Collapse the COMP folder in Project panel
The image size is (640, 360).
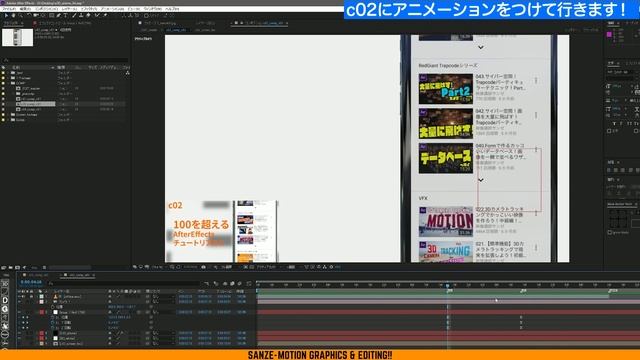(x=8, y=83)
